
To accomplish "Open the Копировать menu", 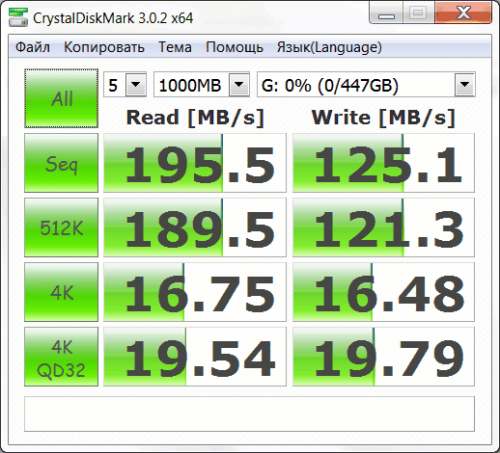I will click(104, 47).
